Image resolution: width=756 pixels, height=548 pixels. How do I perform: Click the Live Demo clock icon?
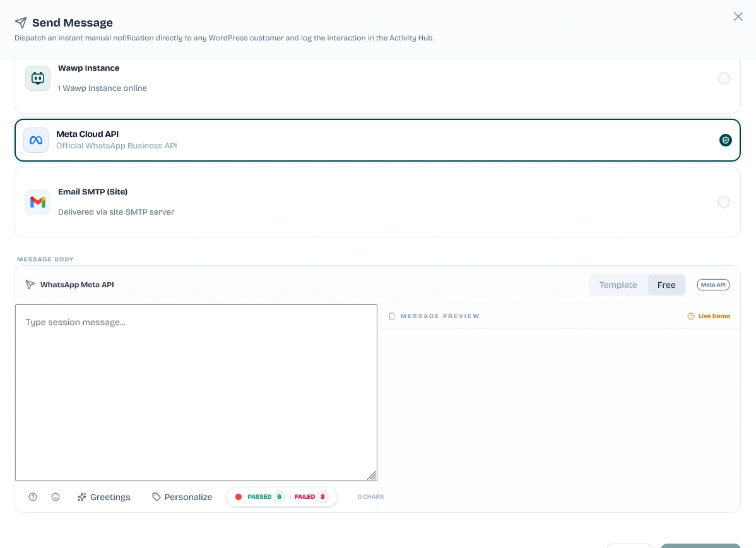point(690,316)
